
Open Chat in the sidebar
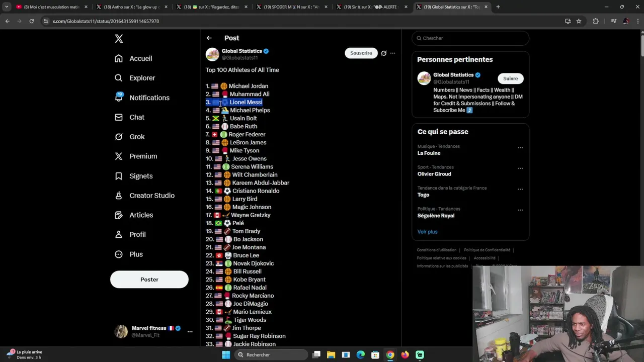[129, 117]
